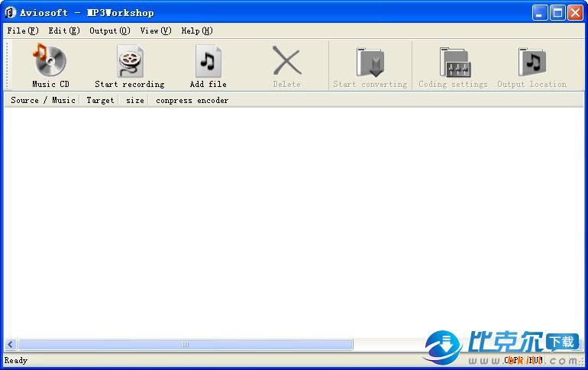Open the File menu
This screenshot has height=370, width=588.
point(22,31)
